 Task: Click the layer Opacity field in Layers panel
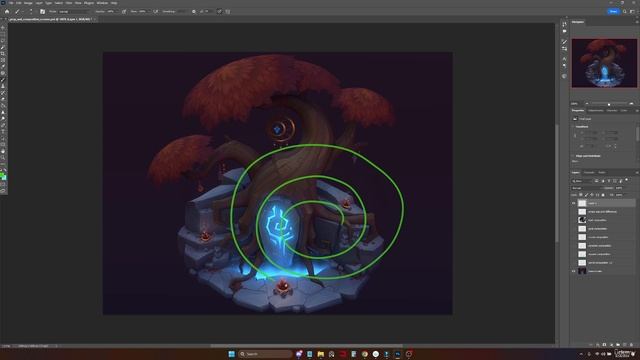[619, 188]
